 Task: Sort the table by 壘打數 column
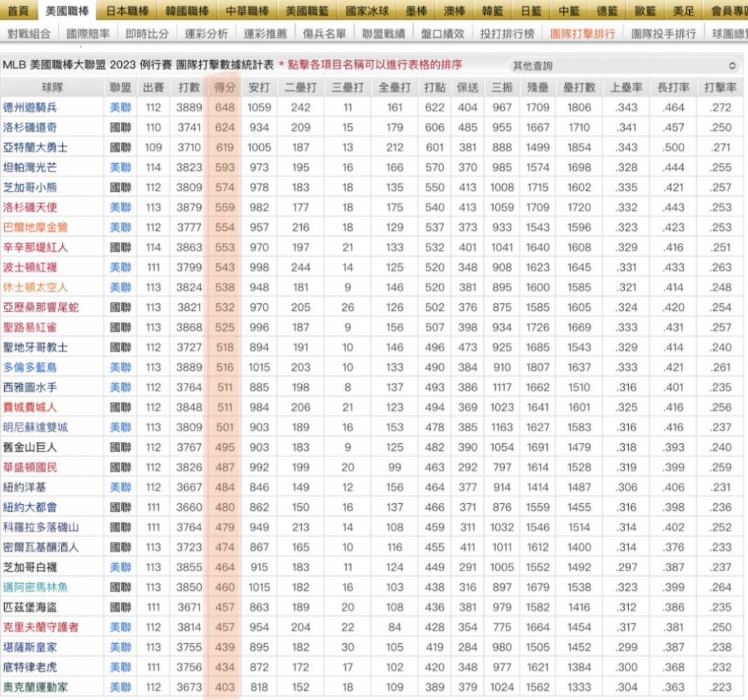tap(579, 87)
